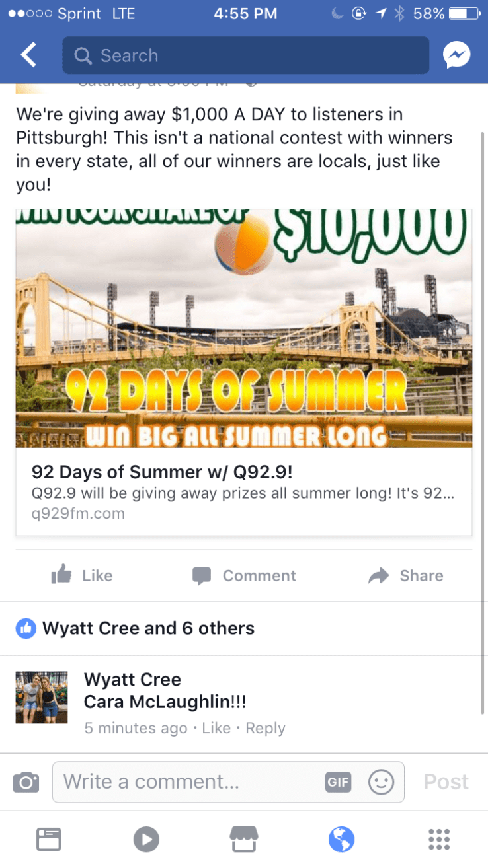Open Messenger from the header icon
The height and width of the screenshot is (868, 488).
pyautogui.click(x=457, y=55)
